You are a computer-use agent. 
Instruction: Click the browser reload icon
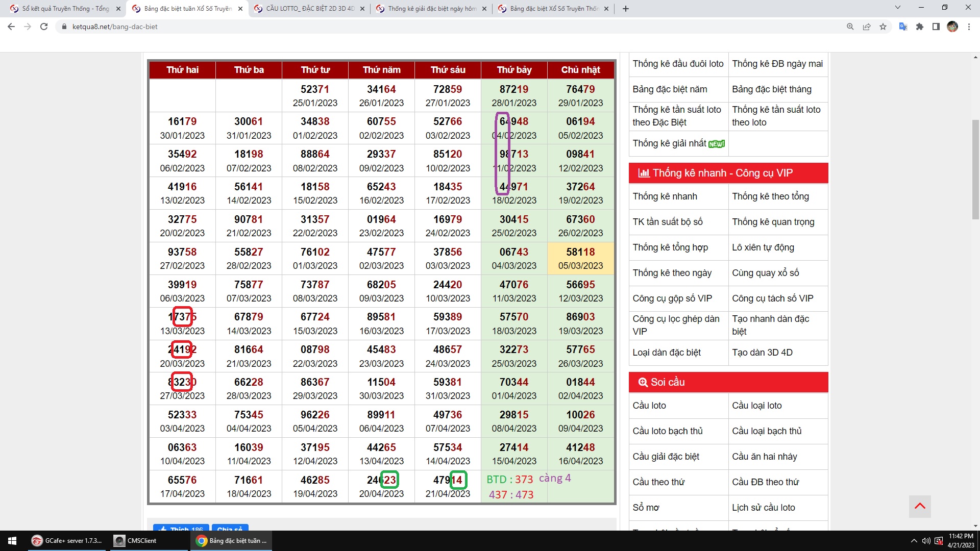click(x=44, y=27)
